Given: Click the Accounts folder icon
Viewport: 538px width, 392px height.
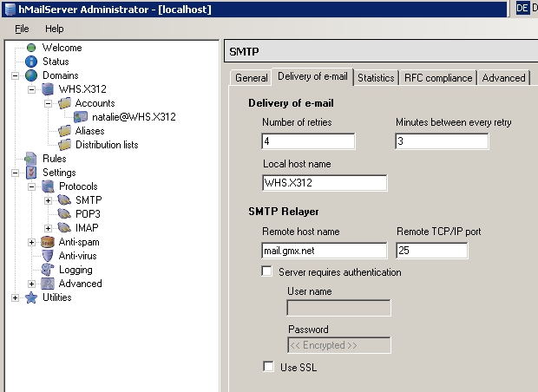Looking at the screenshot, I should pos(64,103).
